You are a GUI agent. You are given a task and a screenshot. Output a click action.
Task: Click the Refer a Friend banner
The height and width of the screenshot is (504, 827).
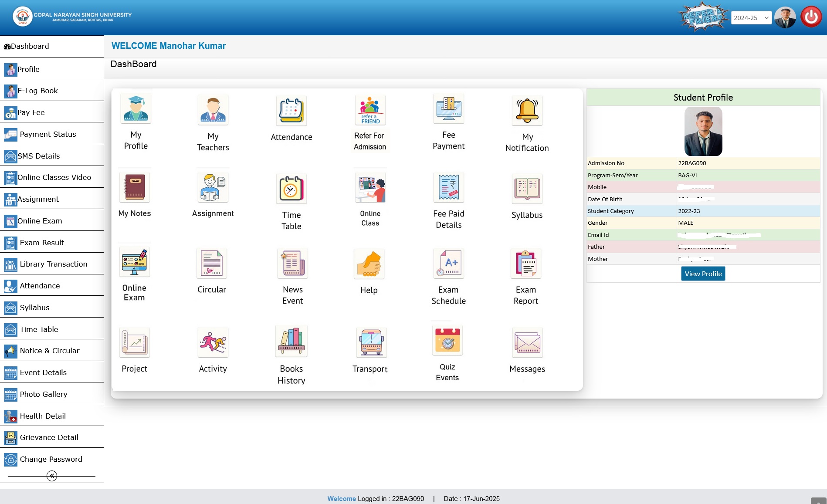[703, 17]
